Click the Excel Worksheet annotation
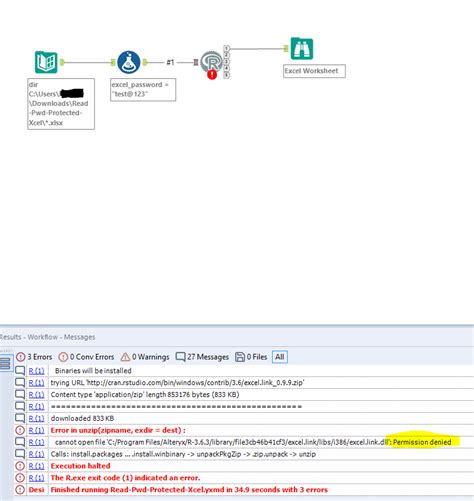474x501 pixels. click(314, 71)
